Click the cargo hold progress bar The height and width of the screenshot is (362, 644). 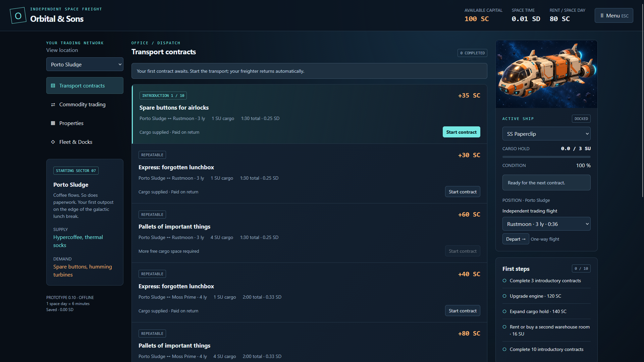(546, 157)
